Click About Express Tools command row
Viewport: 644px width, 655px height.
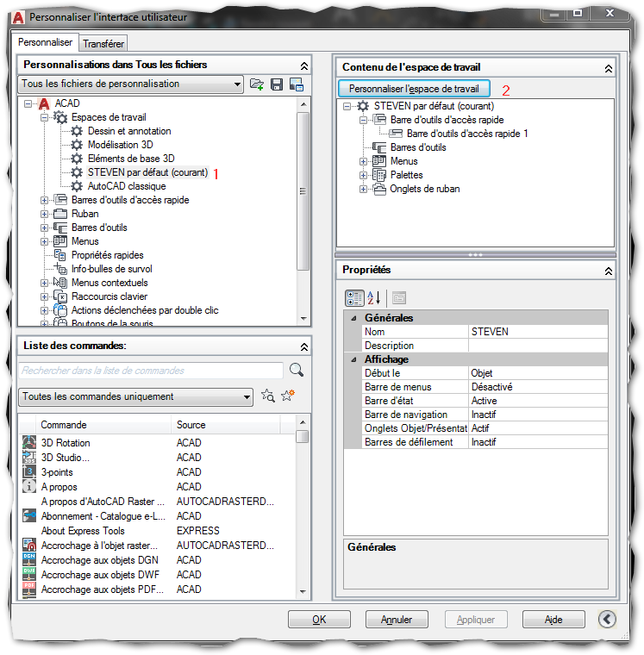click(x=157, y=531)
